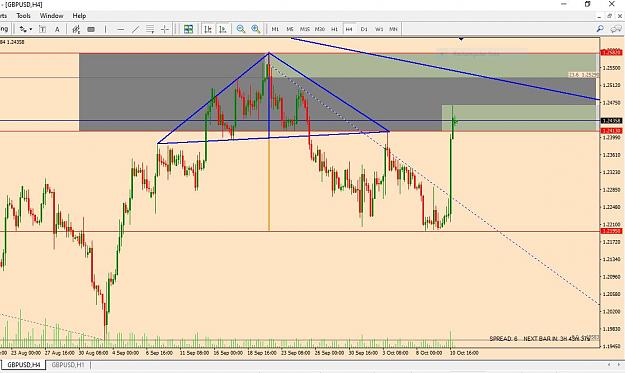The image size is (625, 373).
Task: Click the top red price label on axis
Action: pos(611,53)
